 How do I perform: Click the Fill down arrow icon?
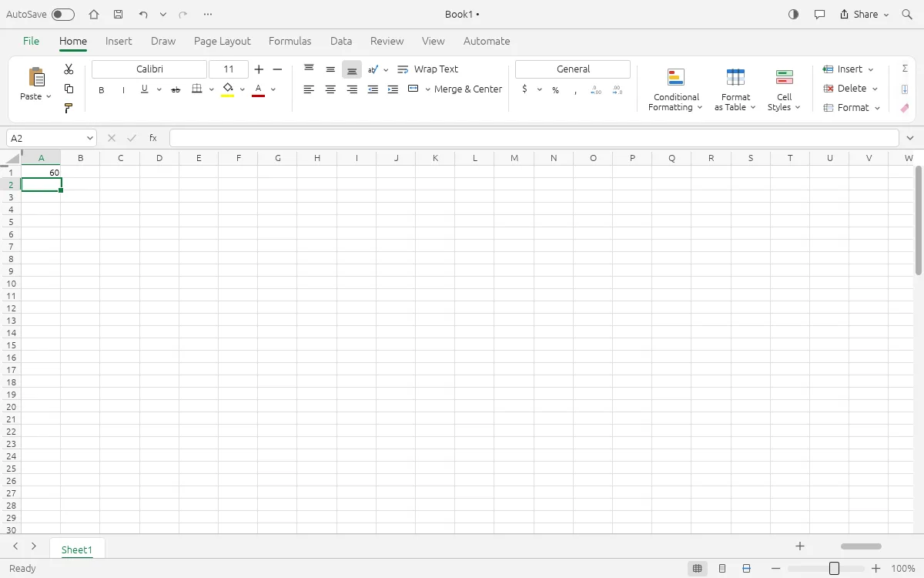(x=905, y=89)
